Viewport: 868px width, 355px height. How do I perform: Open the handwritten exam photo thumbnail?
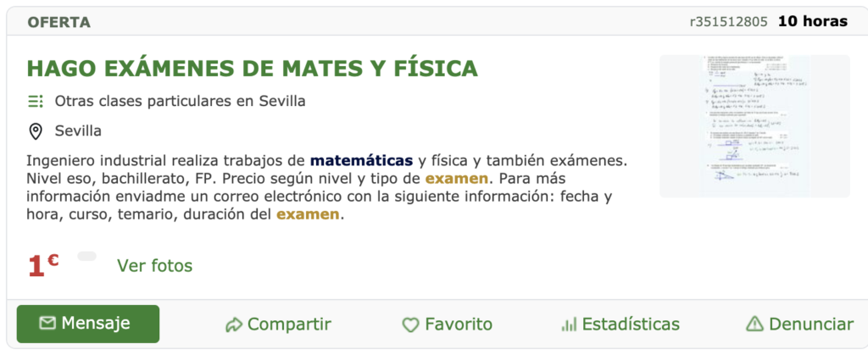tap(754, 126)
